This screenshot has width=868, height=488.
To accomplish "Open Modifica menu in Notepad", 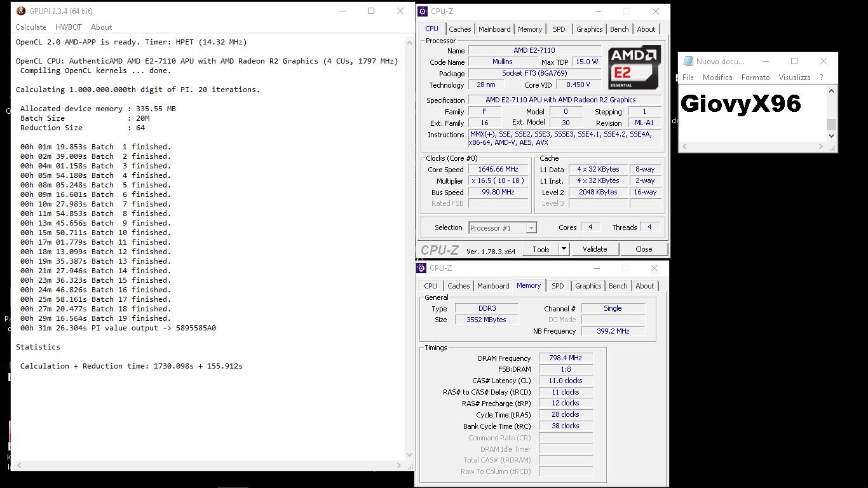I will (x=717, y=78).
